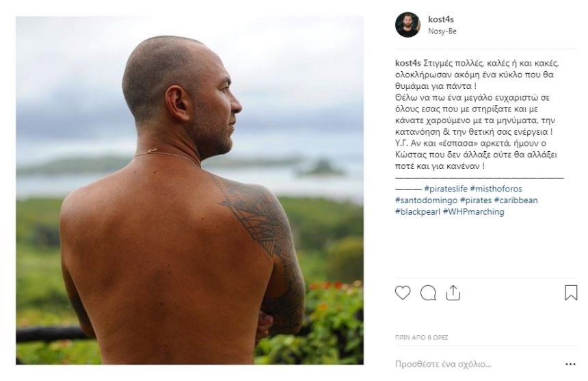Click the add comment input field
This screenshot has height=381, width=588.
click(477, 364)
